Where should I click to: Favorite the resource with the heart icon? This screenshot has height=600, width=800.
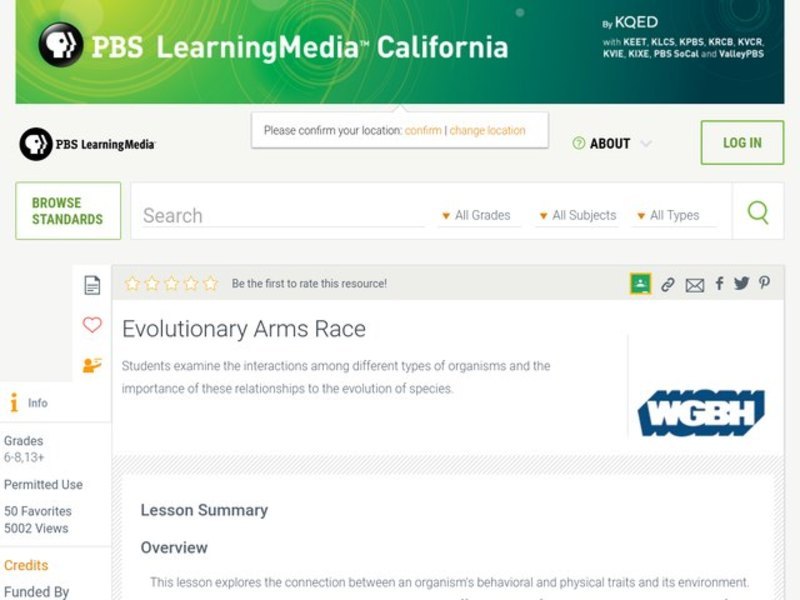92,324
